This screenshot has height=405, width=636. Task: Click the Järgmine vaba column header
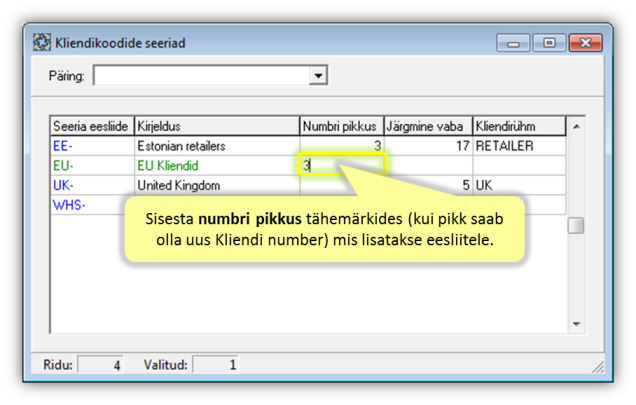pos(428,126)
